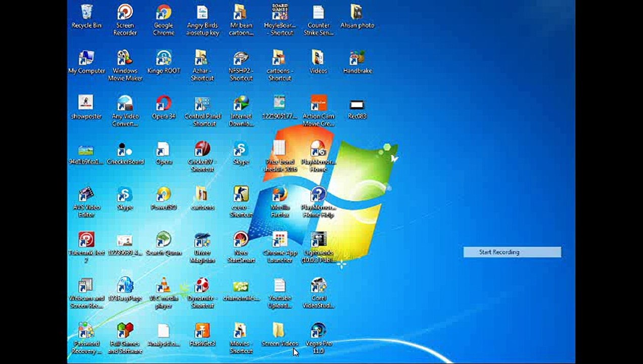Viewport: 643px width, 364px height.
Task: Open the Screen Videos folder
Action: click(280, 335)
